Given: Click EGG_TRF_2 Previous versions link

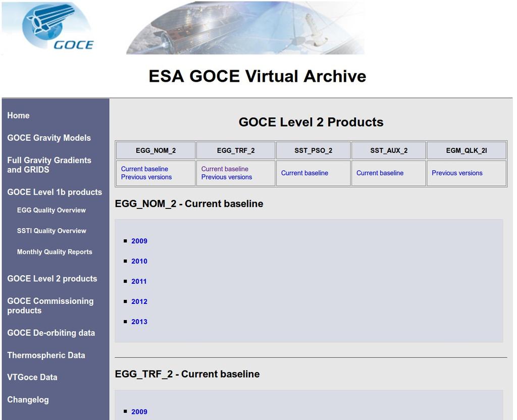Looking at the screenshot, I should [x=227, y=177].
